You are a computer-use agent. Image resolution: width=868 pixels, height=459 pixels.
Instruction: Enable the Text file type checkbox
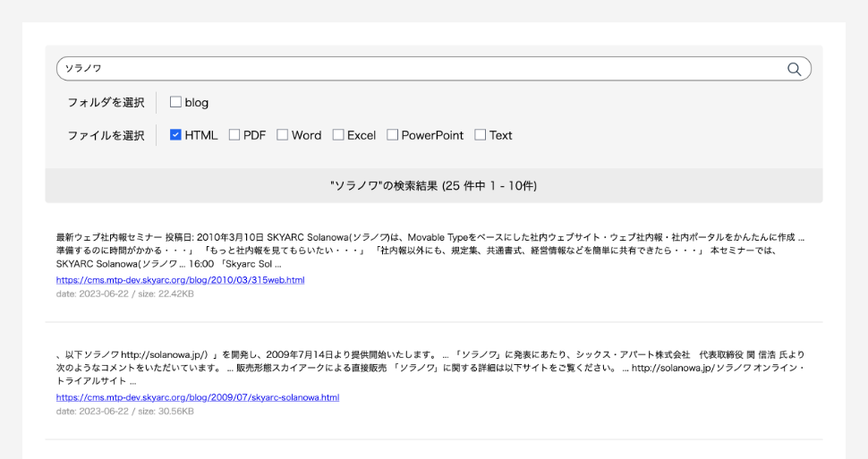tap(480, 135)
